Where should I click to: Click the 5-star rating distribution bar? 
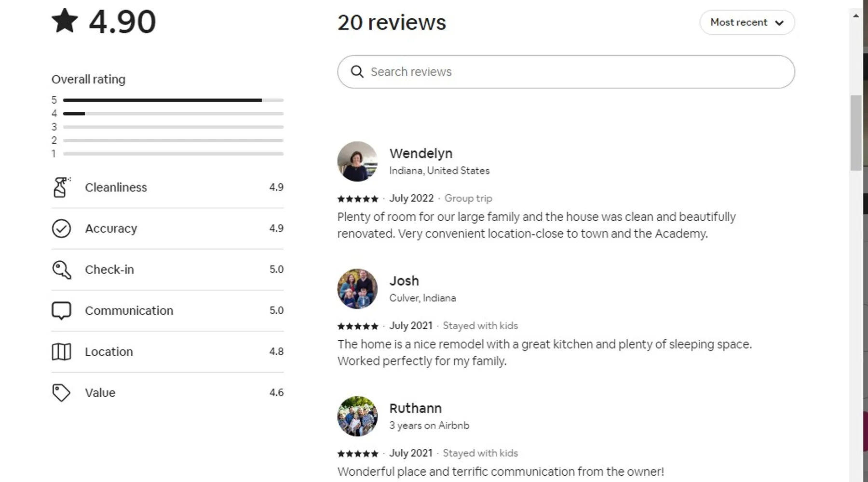click(x=173, y=100)
